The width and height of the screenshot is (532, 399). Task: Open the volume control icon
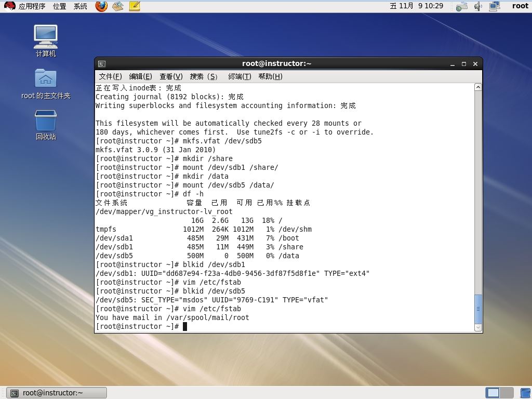[478, 6]
